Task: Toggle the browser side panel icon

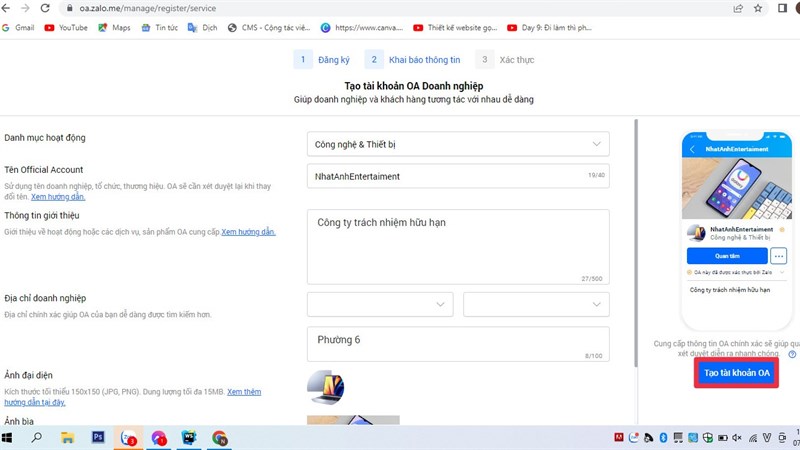Action: point(782,8)
